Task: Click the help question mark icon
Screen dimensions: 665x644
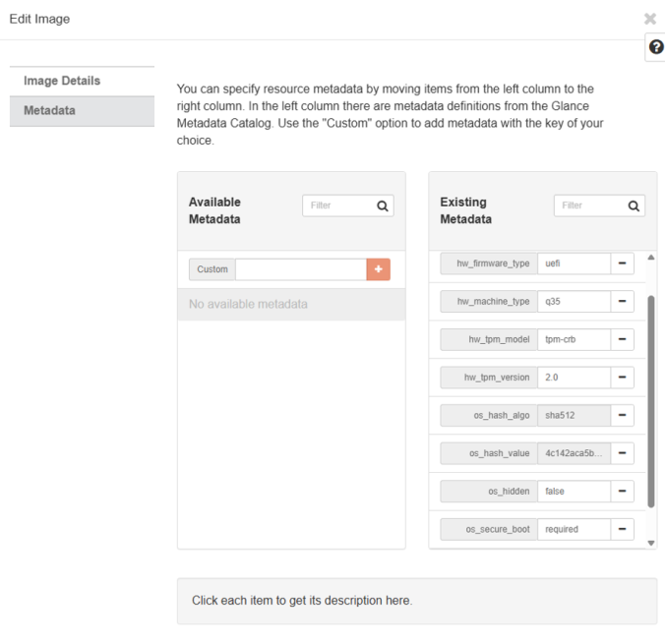Action: 656,48
